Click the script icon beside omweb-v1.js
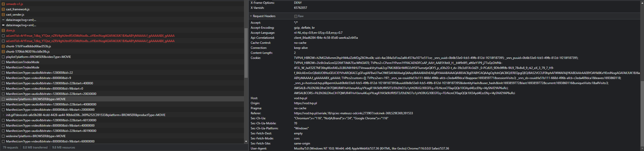 tap(3, 4)
